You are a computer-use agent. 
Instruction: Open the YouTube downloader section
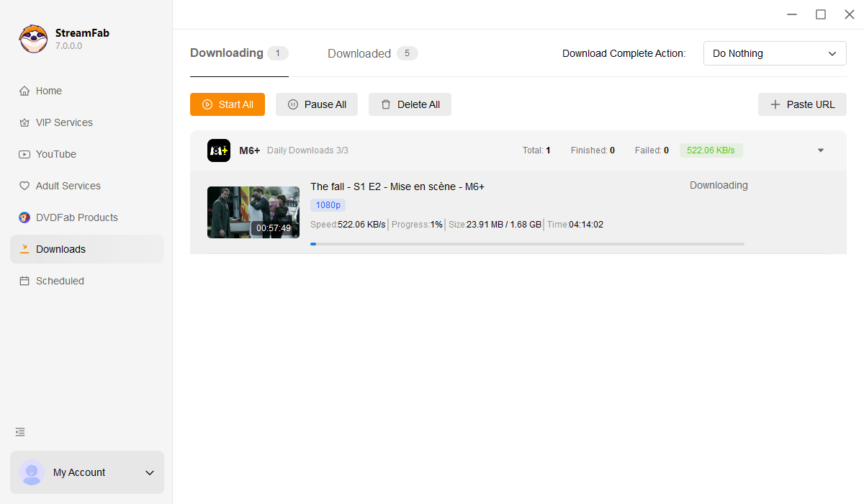tap(57, 154)
